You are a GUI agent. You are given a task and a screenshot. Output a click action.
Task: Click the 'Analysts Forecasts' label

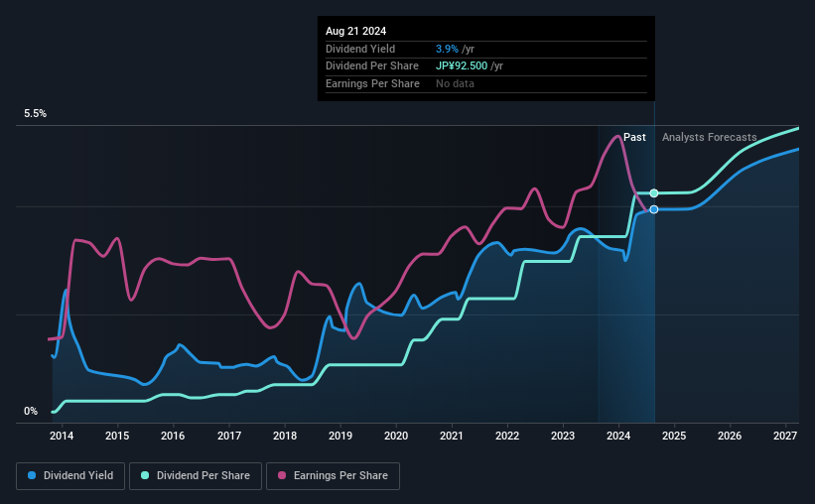tap(709, 137)
